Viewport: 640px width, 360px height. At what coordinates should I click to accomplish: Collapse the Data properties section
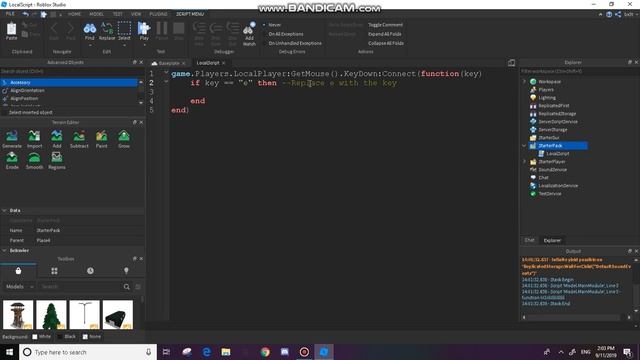pyautogui.click(x=4, y=211)
